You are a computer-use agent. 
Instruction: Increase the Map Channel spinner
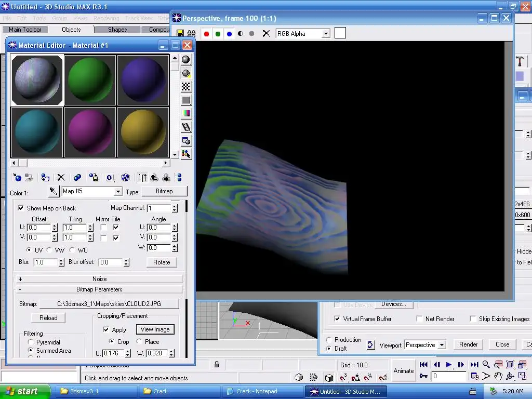pos(175,206)
